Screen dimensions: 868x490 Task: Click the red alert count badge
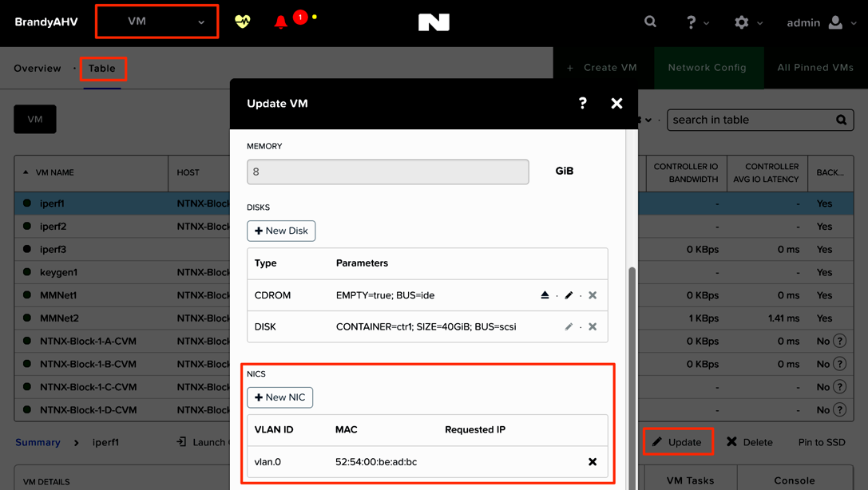300,17
